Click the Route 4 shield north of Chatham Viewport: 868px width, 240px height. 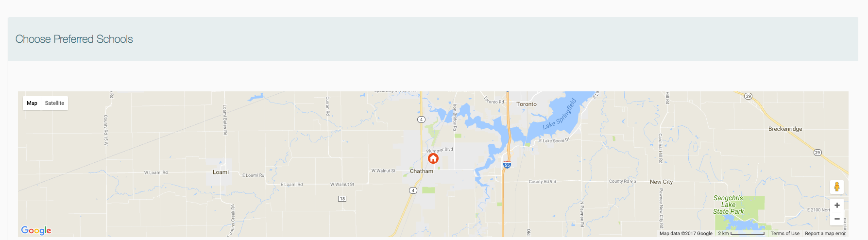click(x=421, y=120)
